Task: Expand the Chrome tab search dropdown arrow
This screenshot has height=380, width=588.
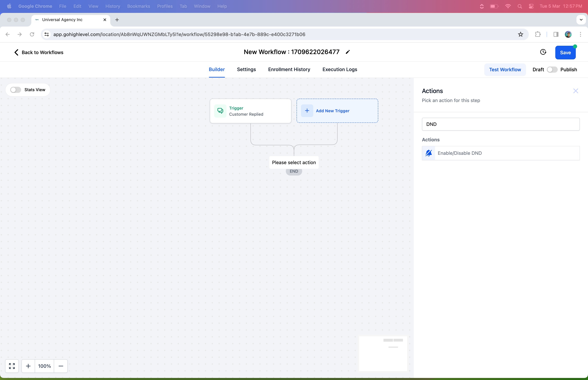Action: 581,20
